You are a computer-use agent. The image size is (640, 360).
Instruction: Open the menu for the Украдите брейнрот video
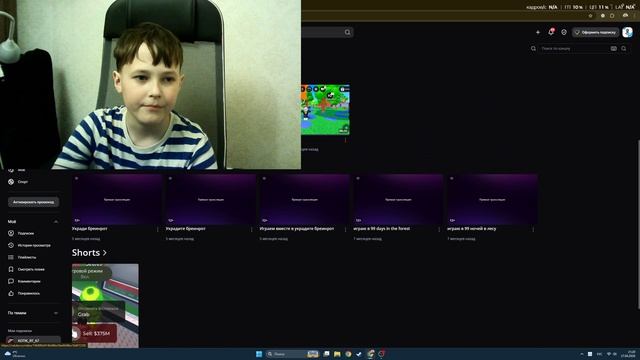click(x=252, y=229)
